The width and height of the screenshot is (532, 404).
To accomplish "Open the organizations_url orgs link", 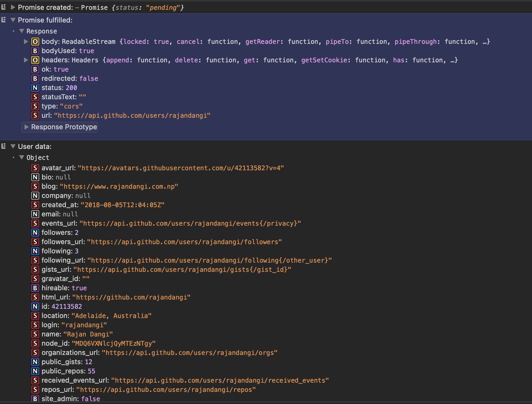I will [x=189, y=353].
